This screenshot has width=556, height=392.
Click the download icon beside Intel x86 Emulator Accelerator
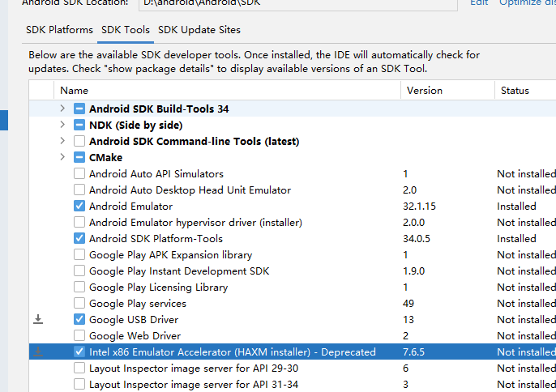pos(38,352)
